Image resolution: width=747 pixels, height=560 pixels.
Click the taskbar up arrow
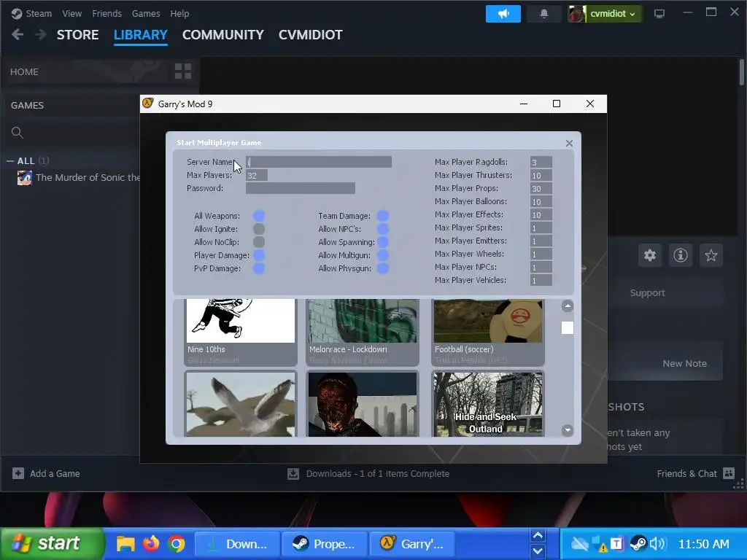tap(538, 536)
